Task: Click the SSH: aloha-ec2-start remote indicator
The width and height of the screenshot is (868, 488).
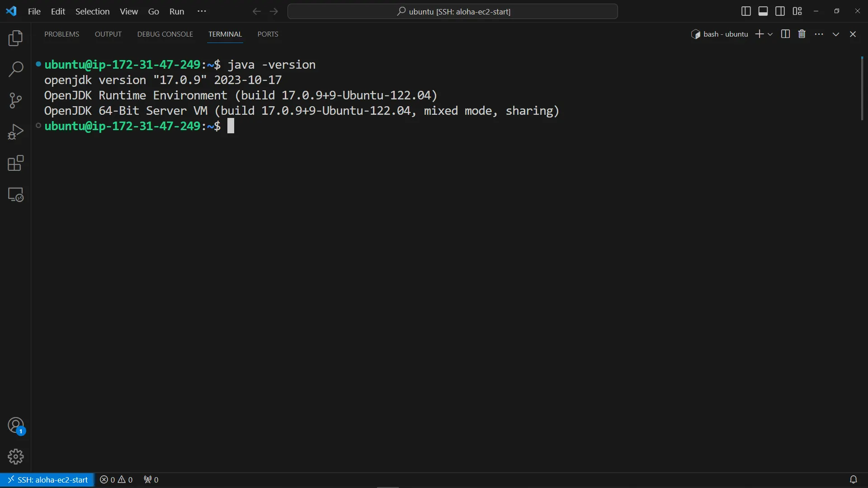Action: pyautogui.click(x=47, y=480)
